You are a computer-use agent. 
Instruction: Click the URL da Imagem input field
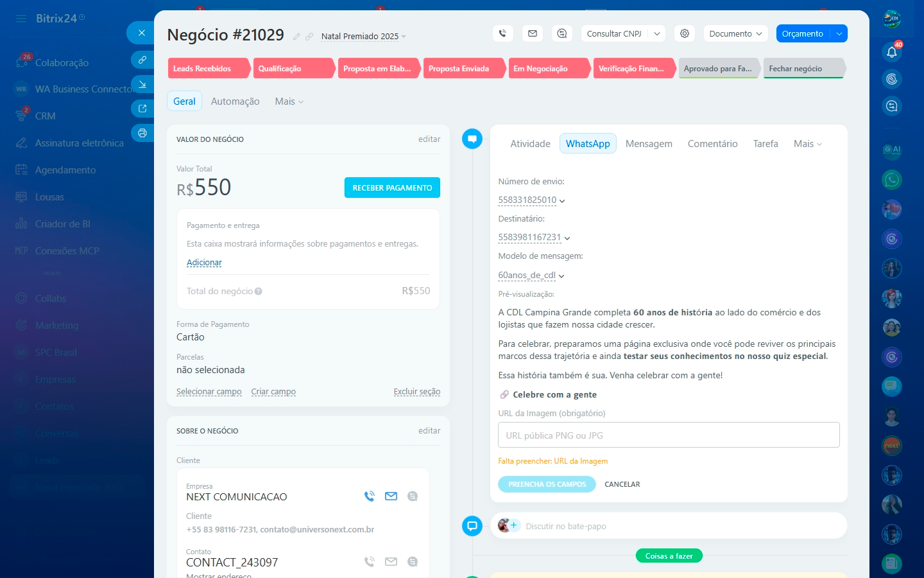pyautogui.click(x=669, y=435)
